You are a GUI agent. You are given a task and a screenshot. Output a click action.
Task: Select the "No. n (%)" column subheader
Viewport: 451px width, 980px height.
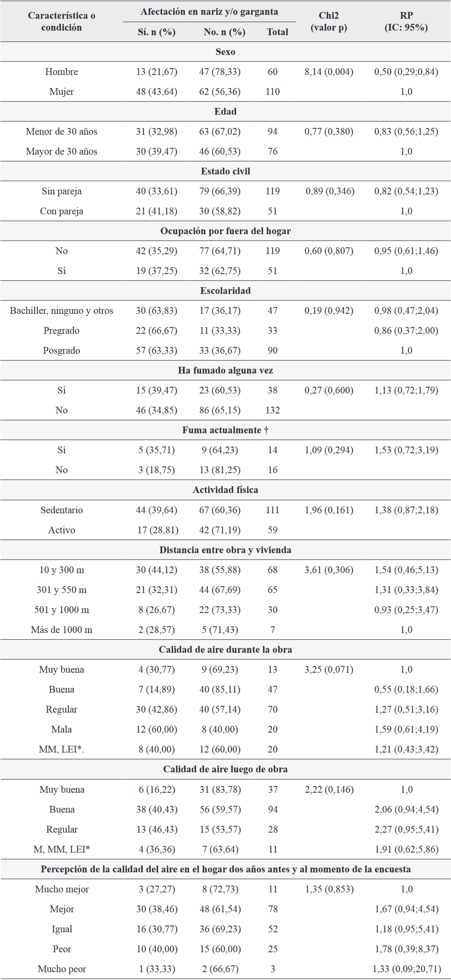click(x=224, y=32)
